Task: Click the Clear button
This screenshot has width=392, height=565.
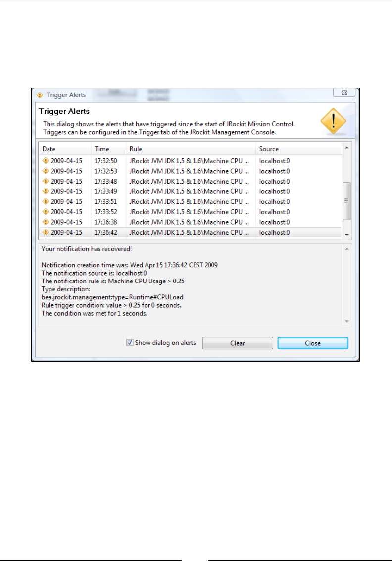Action: (238, 343)
